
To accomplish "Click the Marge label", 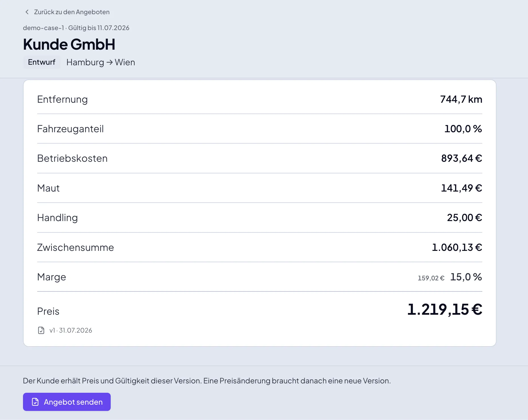I will [52, 277].
